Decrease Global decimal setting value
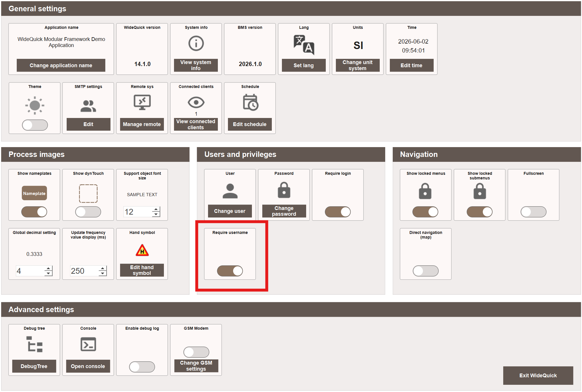Screen dimensions: 582x392 point(48,273)
